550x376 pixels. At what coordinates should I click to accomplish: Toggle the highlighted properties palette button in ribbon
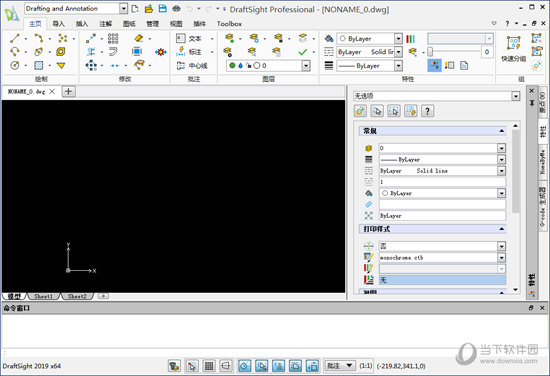point(434,65)
